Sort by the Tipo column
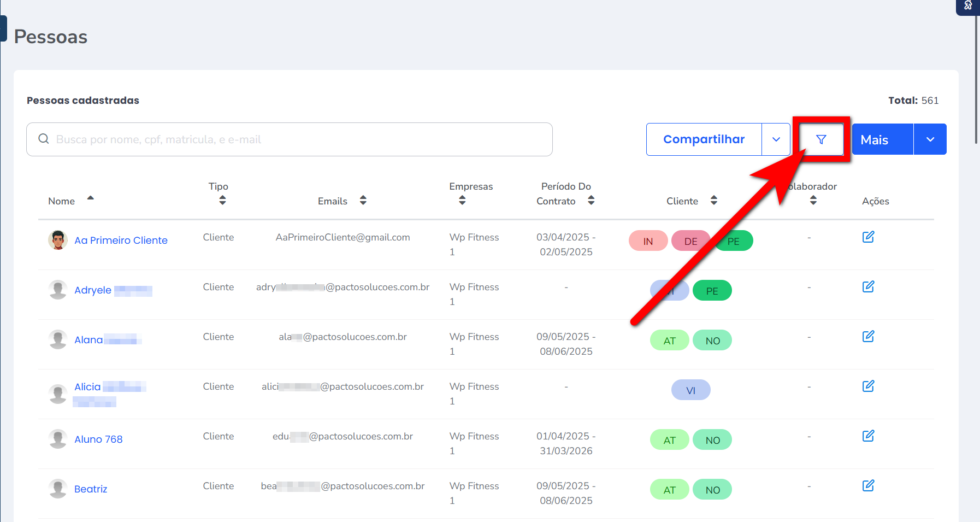Image resolution: width=980 pixels, height=522 pixels. [x=222, y=201]
